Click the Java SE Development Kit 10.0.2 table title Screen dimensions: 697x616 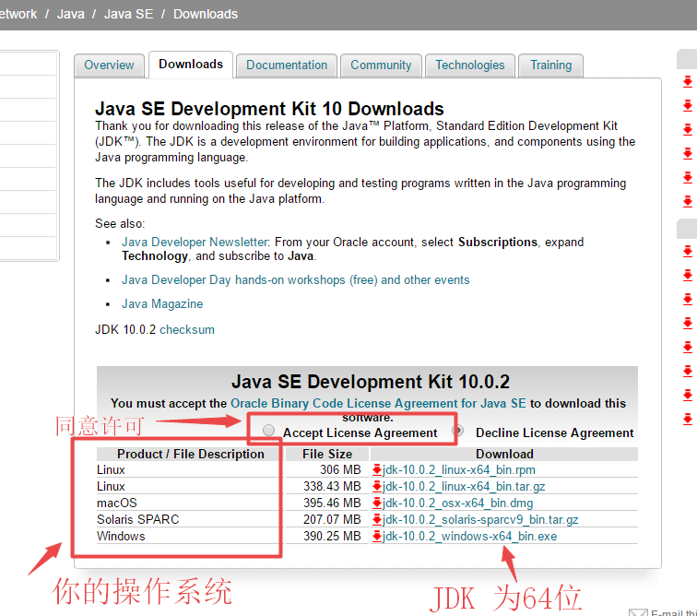(371, 382)
